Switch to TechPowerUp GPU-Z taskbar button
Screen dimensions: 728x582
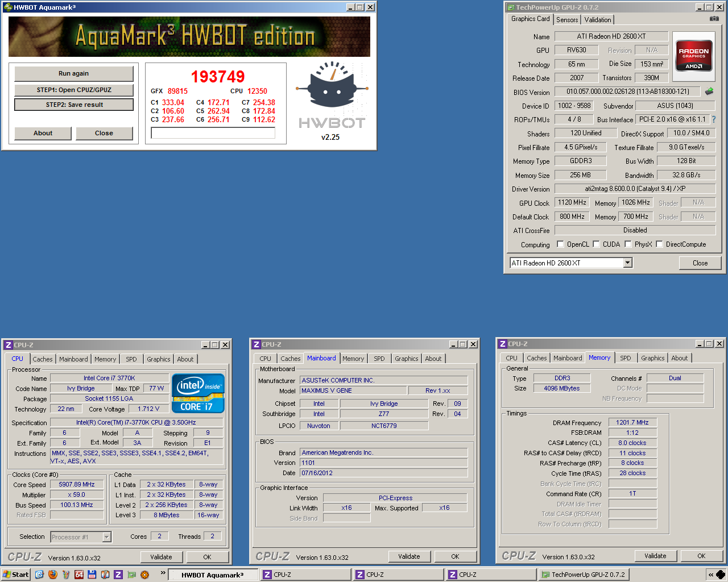tap(584, 575)
